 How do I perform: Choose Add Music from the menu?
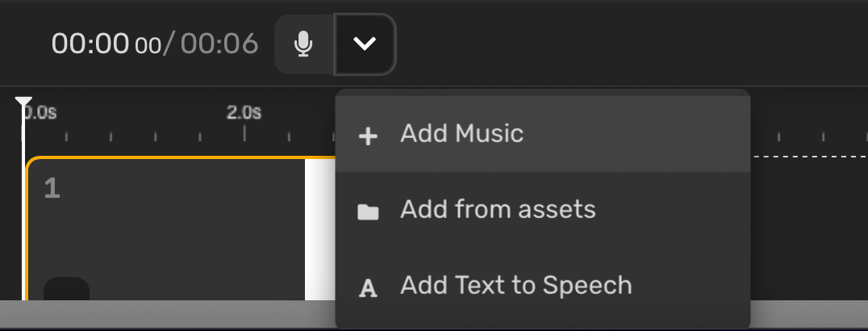pyautogui.click(x=542, y=134)
